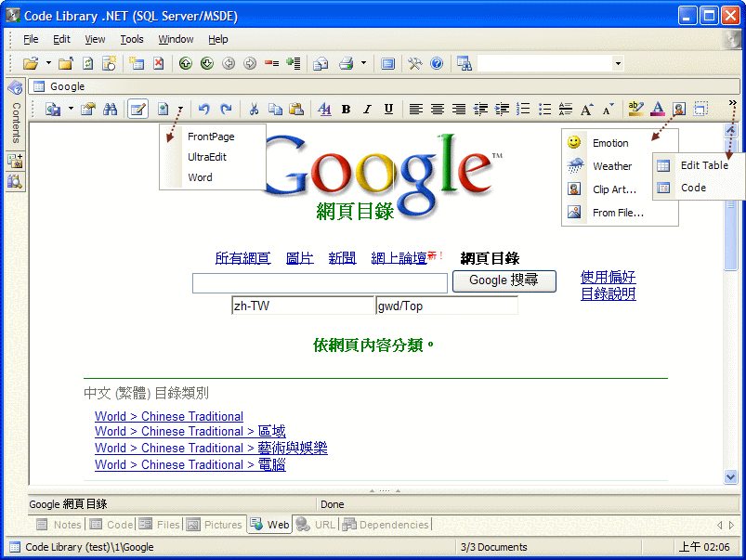Viewport: 746px width, 560px height.
Task: Expand the external editor dropdown arrow
Action: [x=180, y=109]
